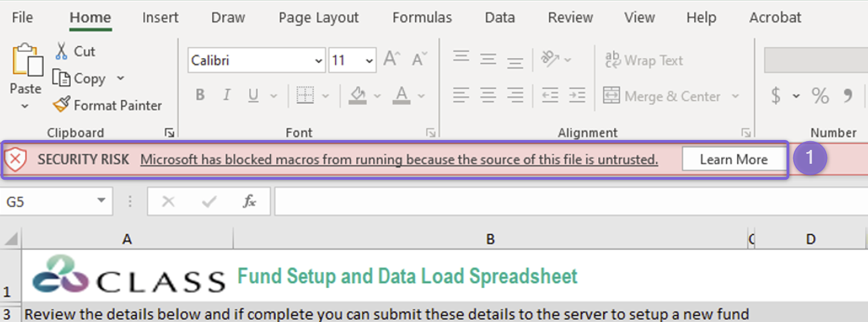Image resolution: width=868 pixels, height=322 pixels.
Task: Apply accounting dollar number format
Action: [776, 96]
